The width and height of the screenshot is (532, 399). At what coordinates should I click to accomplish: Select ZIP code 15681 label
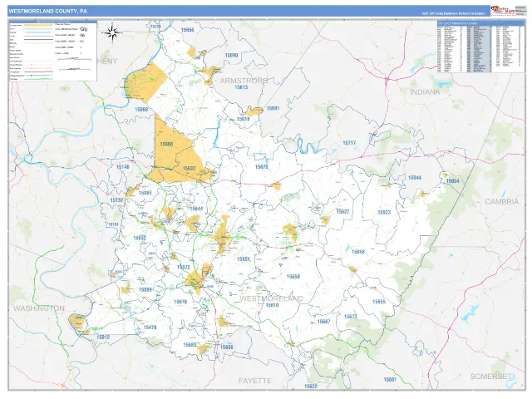pos(273,108)
